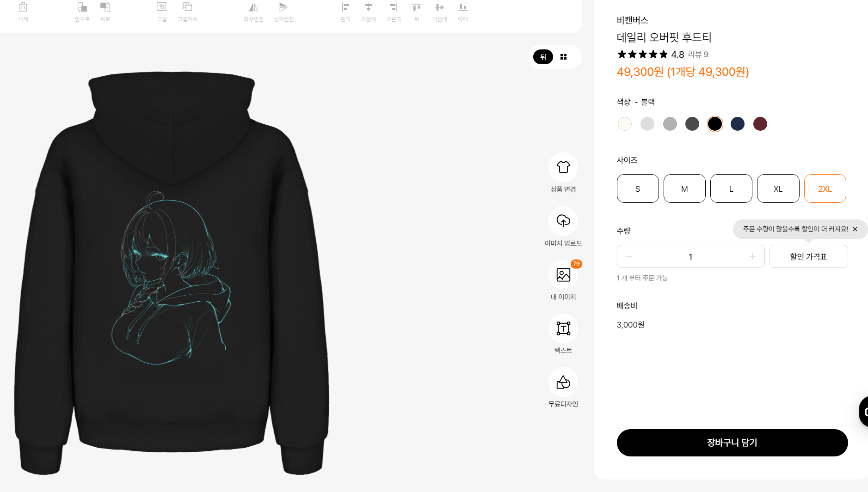
Task: Choose the medium gray color swatch
Action: 670,124
